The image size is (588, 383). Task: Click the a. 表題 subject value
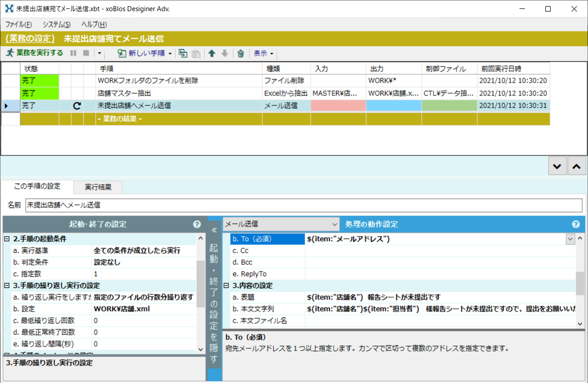point(440,297)
